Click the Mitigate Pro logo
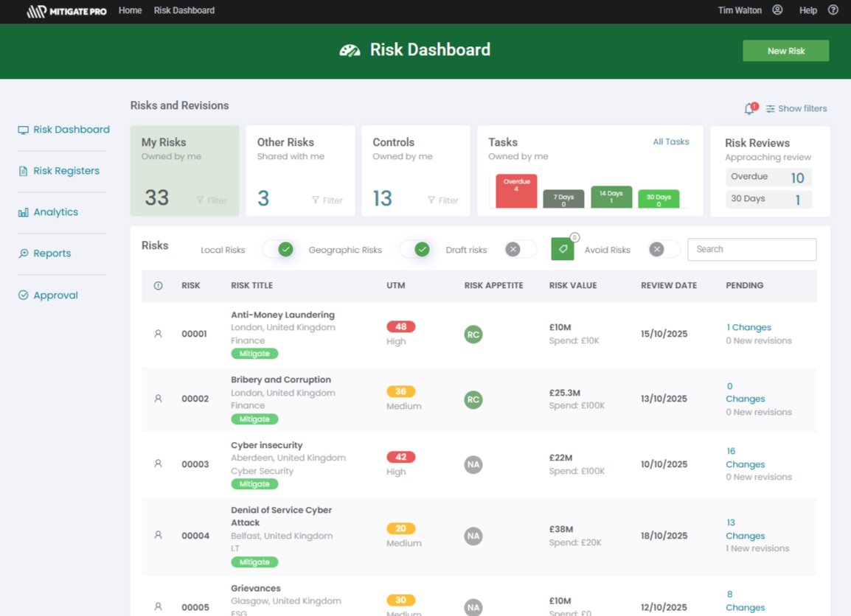Viewport: 851px width, 616px height. coord(66,11)
